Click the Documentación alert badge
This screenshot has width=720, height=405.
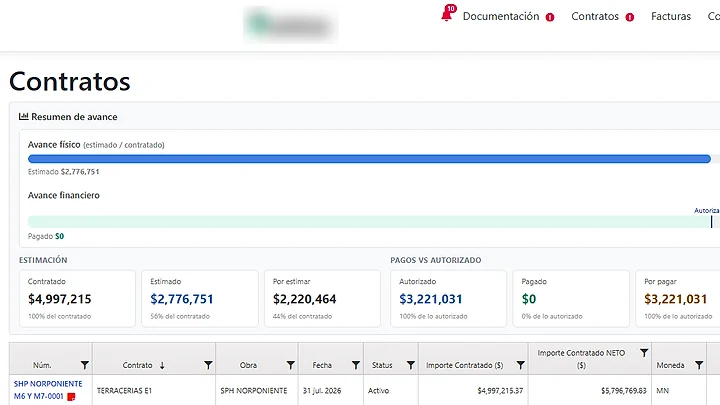click(x=550, y=17)
